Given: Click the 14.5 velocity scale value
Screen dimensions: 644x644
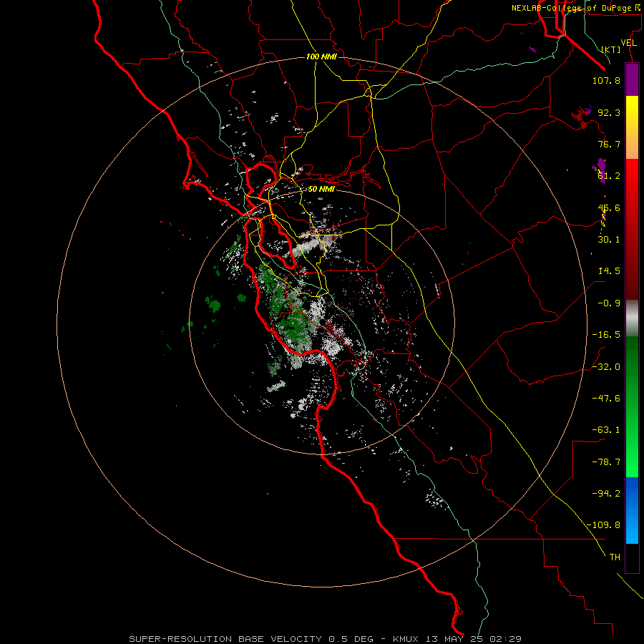Looking at the screenshot, I should coord(609,271).
